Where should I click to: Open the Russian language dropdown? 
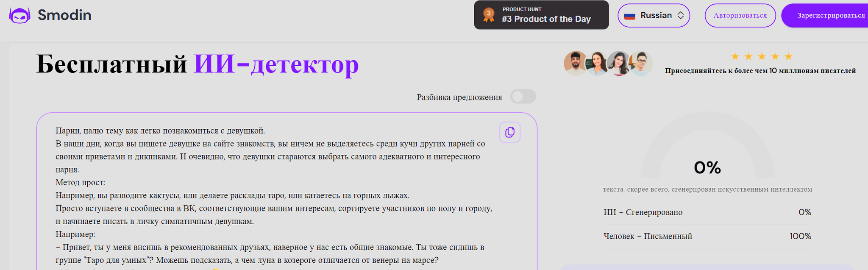point(654,16)
